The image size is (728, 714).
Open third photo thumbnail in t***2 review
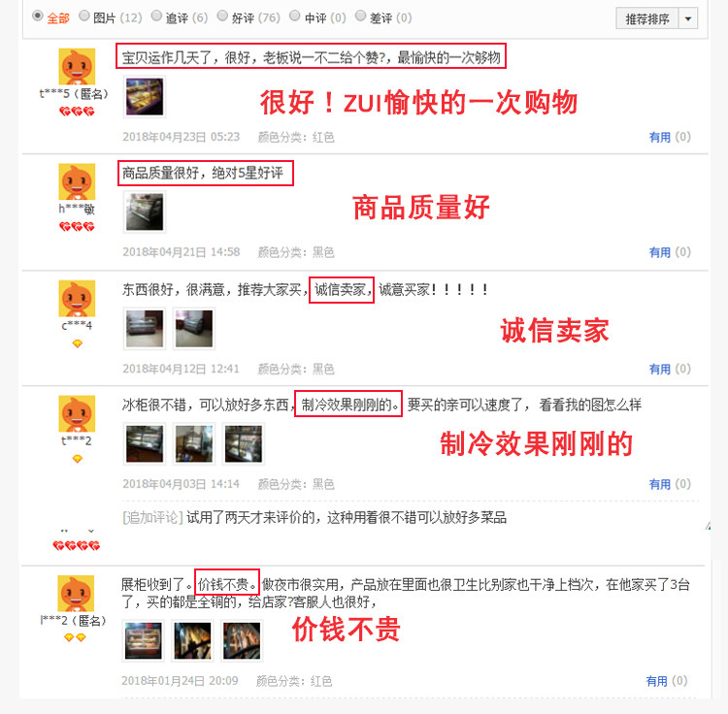[x=244, y=443]
